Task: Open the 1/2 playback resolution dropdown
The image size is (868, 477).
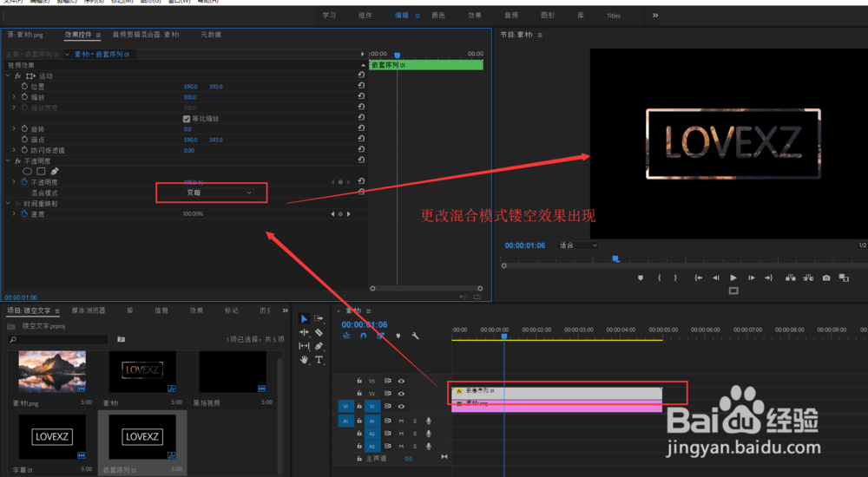Action: coord(863,245)
